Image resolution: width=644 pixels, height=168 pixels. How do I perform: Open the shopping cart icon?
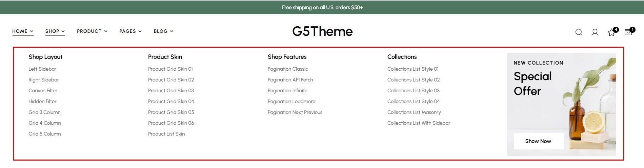click(629, 32)
